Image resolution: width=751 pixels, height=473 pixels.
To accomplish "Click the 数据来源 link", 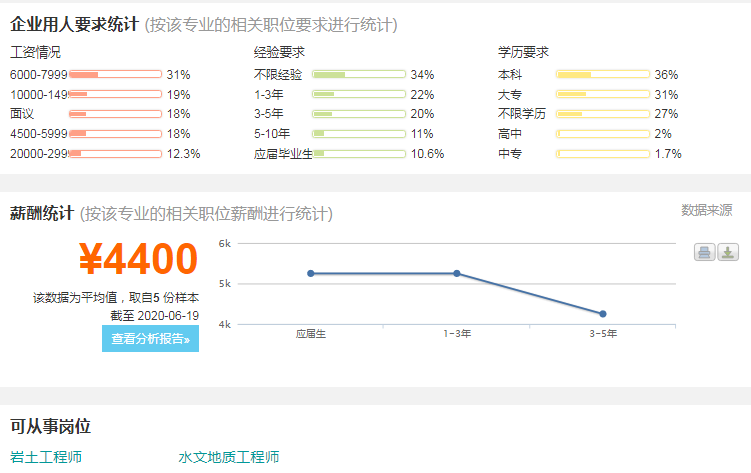I will point(706,210).
